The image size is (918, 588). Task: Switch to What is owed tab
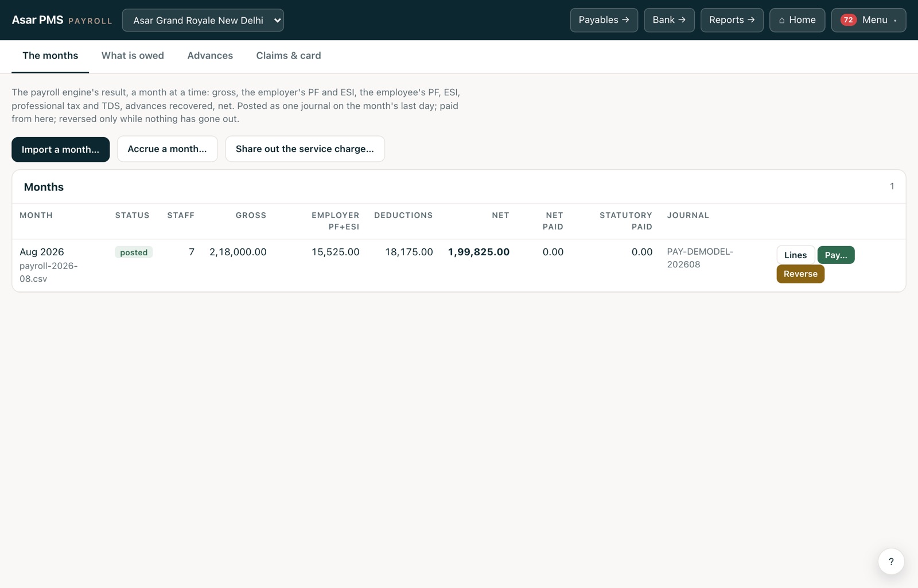tap(133, 56)
